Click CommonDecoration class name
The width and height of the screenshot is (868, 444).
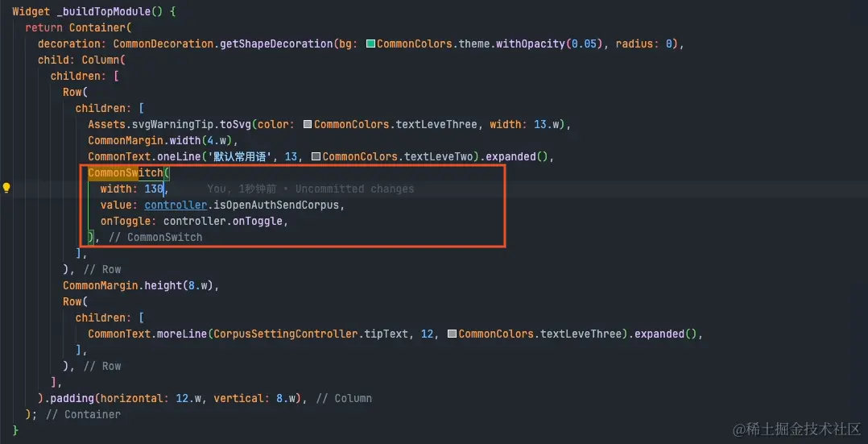[164, 44]
